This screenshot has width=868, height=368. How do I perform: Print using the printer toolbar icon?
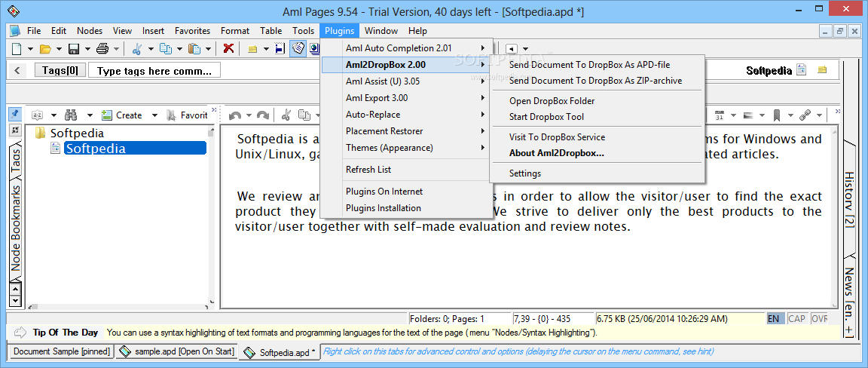(103, 49)
